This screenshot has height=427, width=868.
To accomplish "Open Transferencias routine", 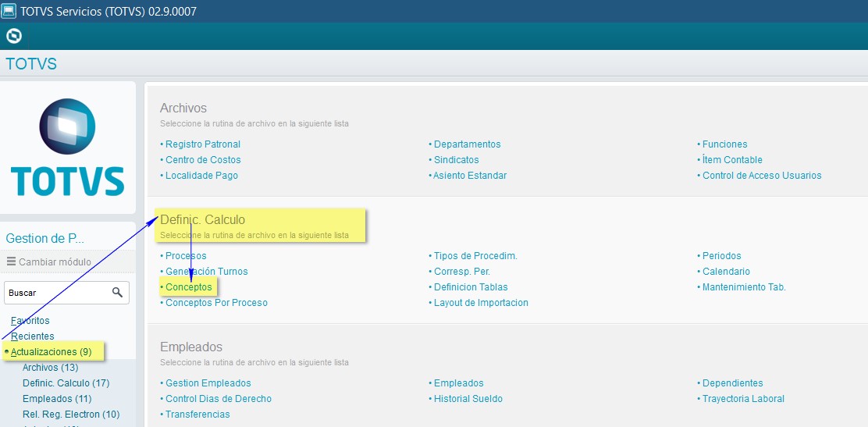I will coord(197,414).
